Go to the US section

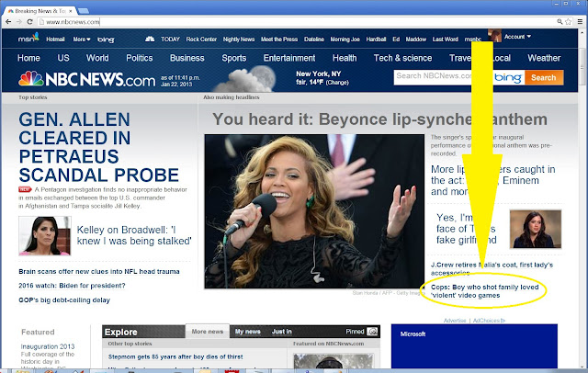pyautogui.click(x=63, y=58)
